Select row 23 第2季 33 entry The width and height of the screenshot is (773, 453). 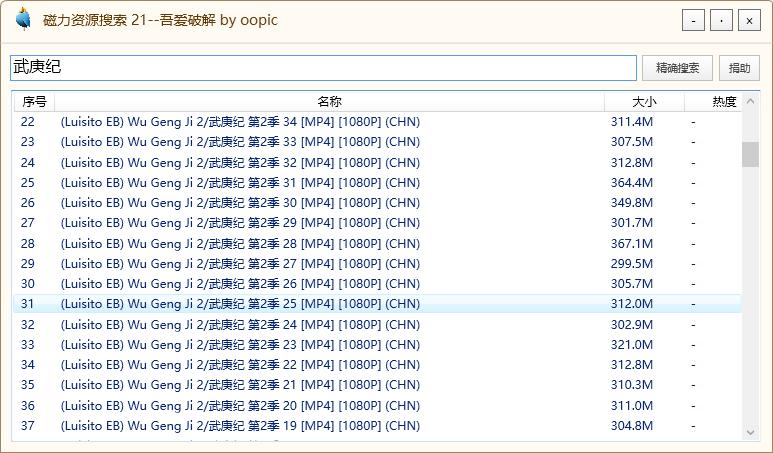[x=377, y=142]
